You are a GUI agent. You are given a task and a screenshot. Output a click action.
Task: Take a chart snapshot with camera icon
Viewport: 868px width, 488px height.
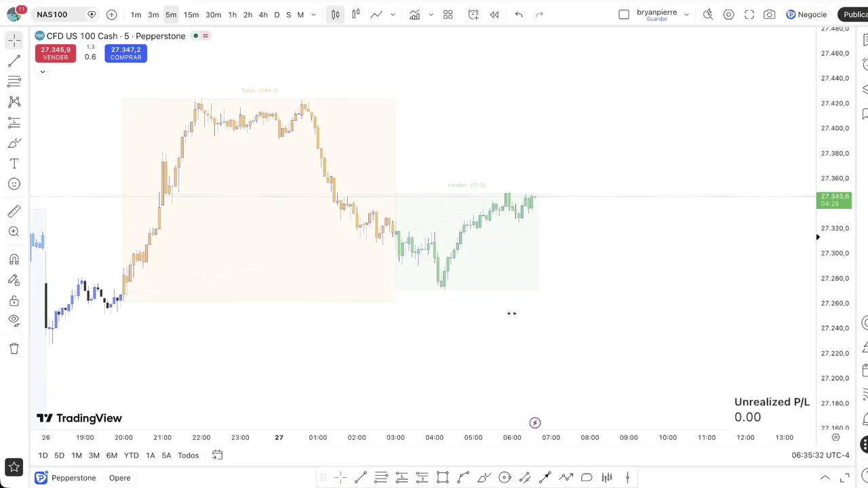click(769, 14)
